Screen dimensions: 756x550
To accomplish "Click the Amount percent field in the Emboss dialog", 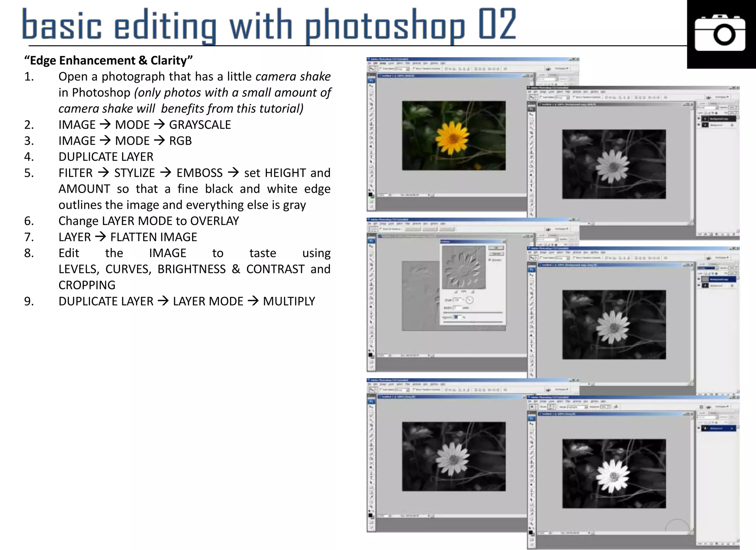I will [457, 317].
